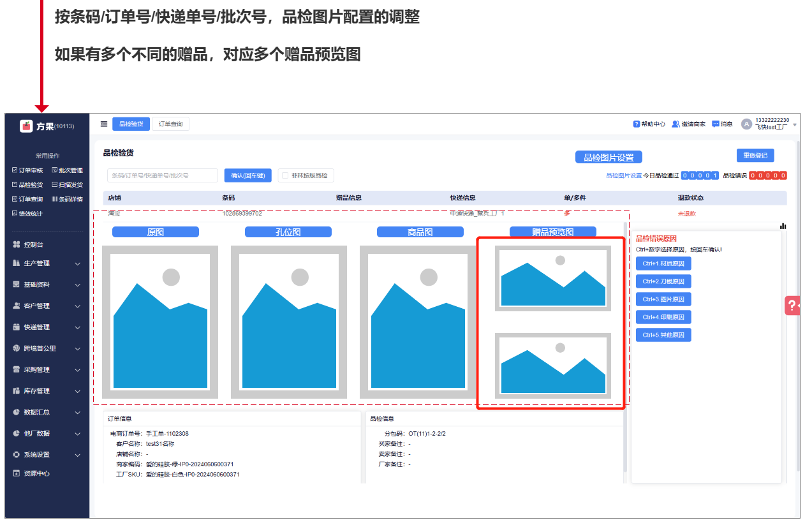The image size is (812, 532).
Task: Click the red floating question mark widget
Action: point(792,306)
